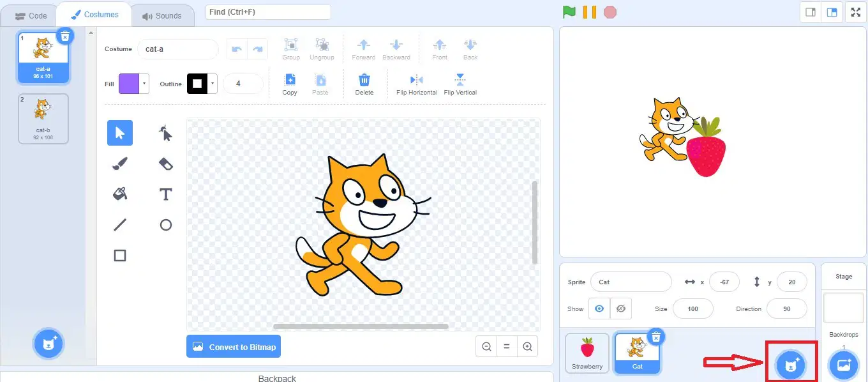Reset canvas zoom with equals button
This screenshot has width=868, height=382.
coord(507,346)
